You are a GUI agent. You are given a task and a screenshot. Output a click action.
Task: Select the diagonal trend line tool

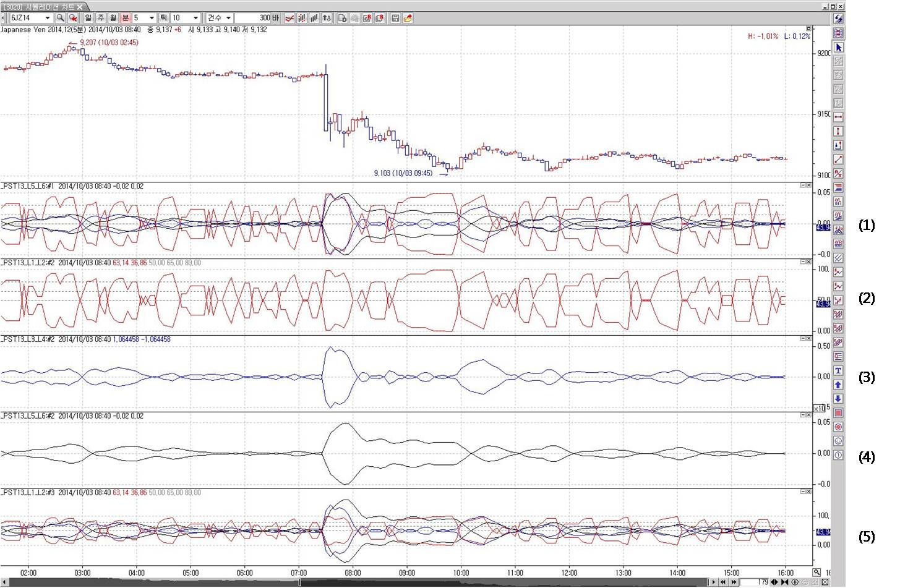click(838, 160)
